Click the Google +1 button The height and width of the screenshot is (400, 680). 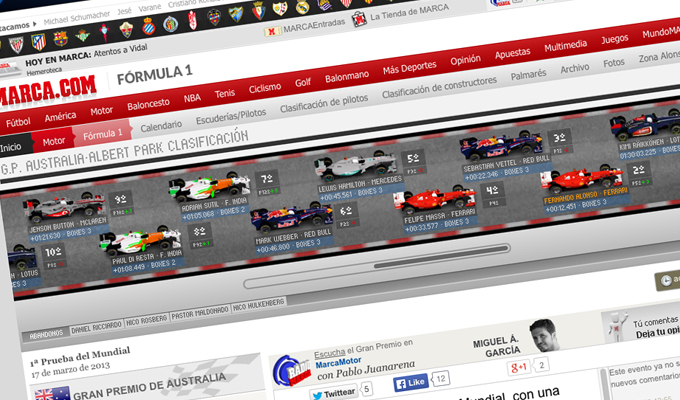519,367
